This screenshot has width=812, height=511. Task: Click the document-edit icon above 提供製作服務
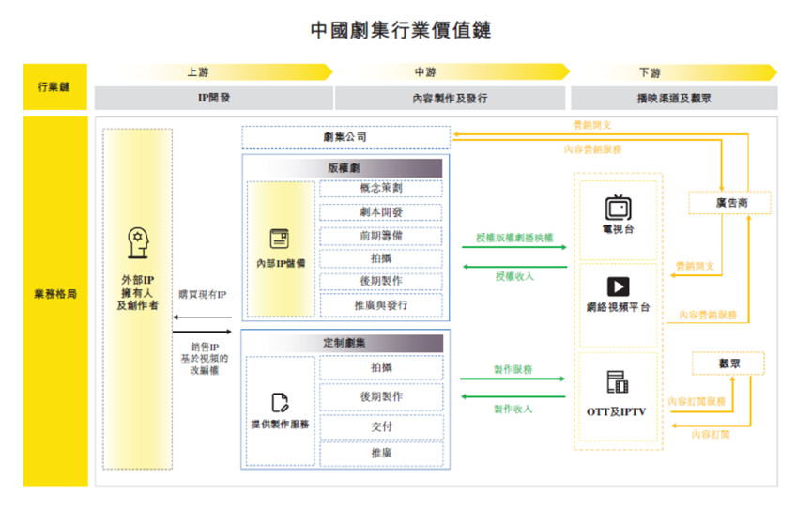pyautogui.click(x=280, y=403)
